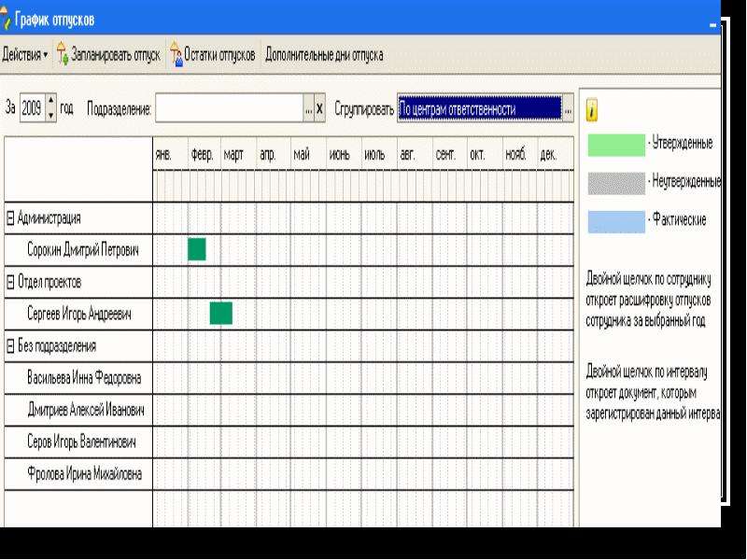Click the gray Неутвержденные legend swatch
The width and height of the screenshot is (747, 560).
(616, 183)
